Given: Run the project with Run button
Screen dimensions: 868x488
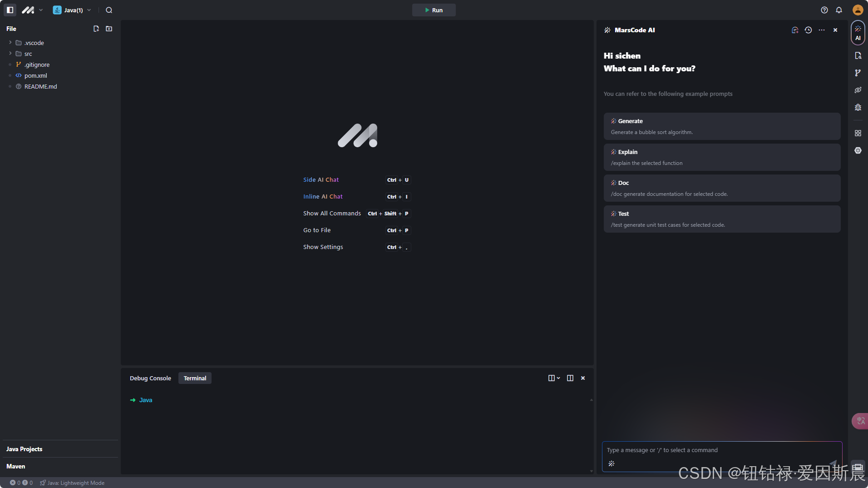Looking at the screenshot, I should (x=434, y=10).
